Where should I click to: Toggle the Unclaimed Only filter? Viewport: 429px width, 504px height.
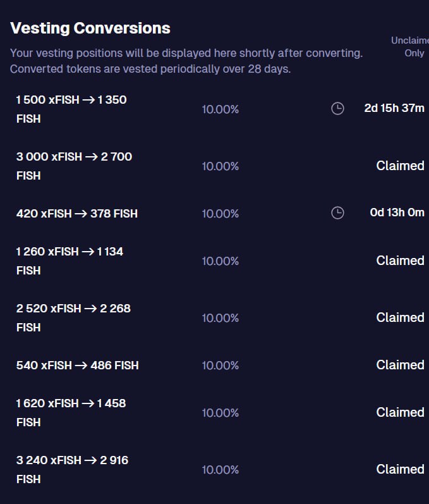410,47
